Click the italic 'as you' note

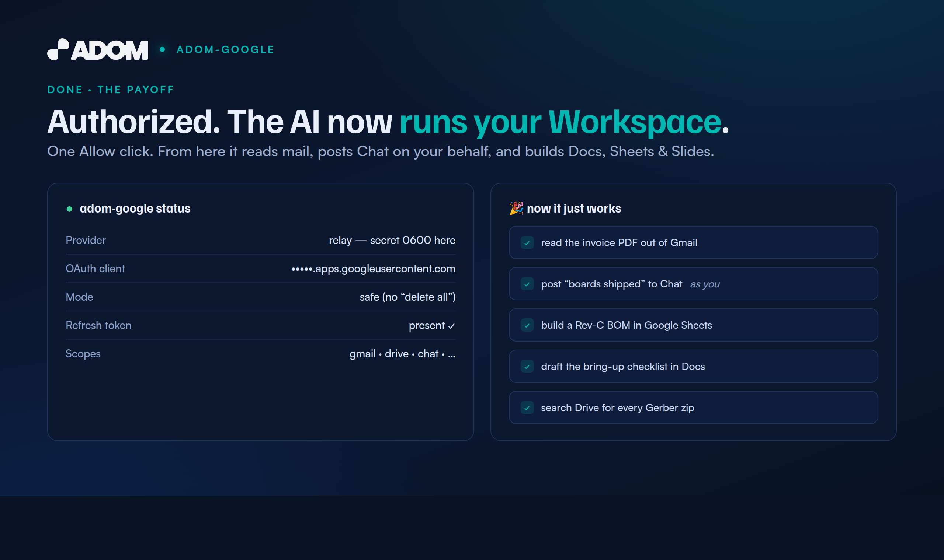705,284
